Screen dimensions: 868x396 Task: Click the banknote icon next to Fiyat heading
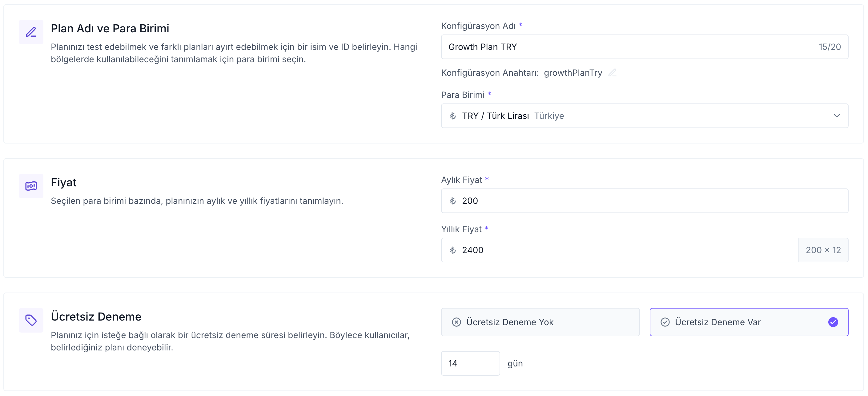31,186
